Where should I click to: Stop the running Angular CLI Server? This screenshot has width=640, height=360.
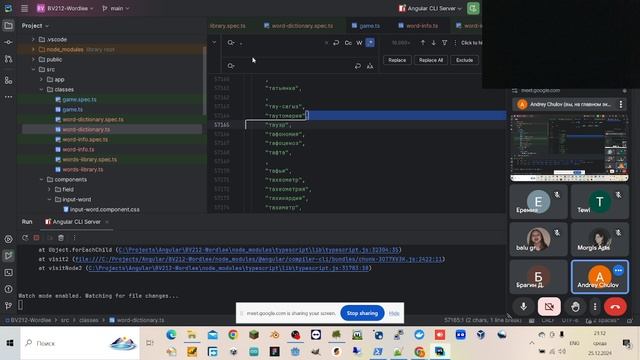point(37,238)
